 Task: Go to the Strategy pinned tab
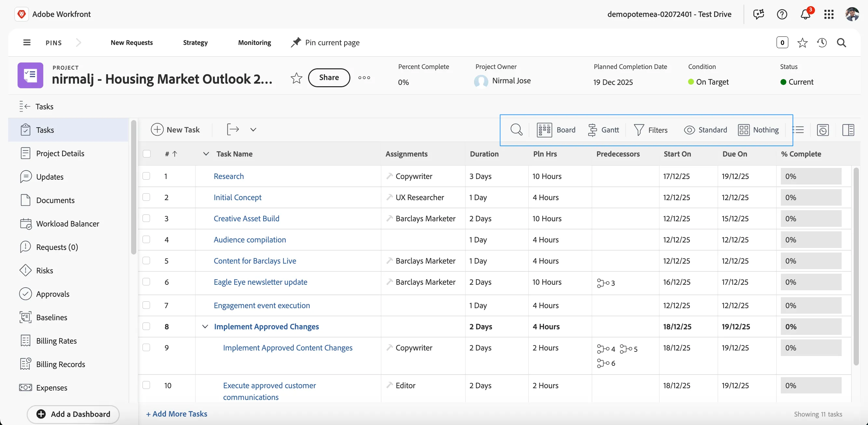(195, 42)
